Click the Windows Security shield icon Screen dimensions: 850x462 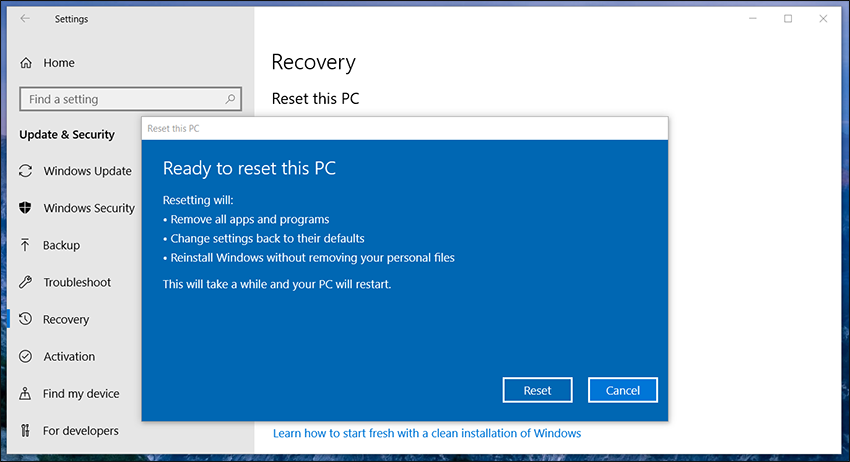click(25, 208)
